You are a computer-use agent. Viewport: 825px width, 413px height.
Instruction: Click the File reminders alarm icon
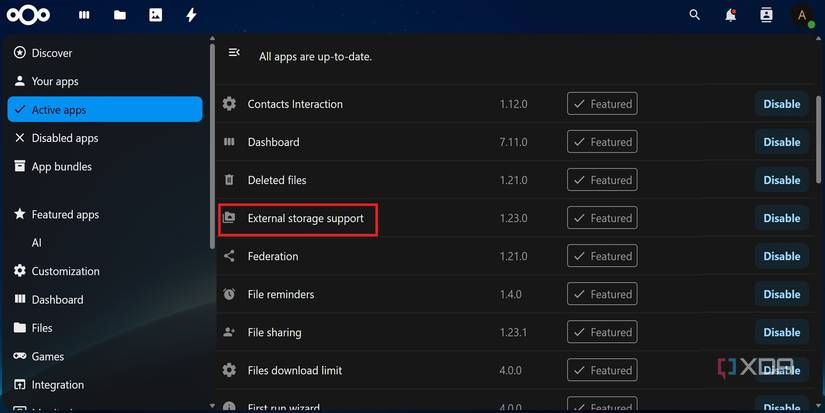pos(229,294)
